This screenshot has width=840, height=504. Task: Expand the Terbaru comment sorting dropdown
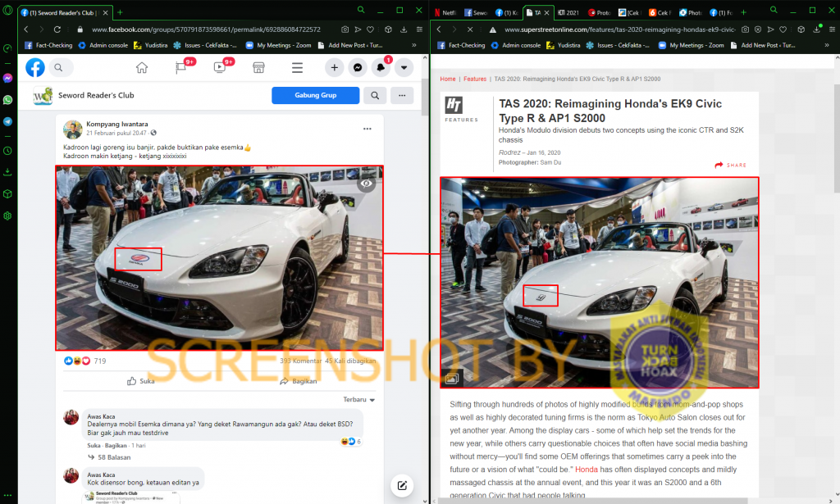359,400
